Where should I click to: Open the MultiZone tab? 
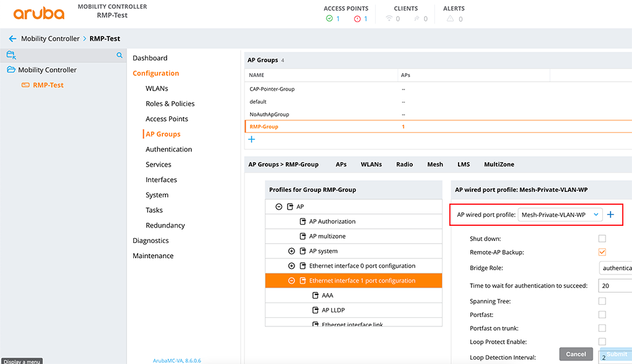point(499,164)
